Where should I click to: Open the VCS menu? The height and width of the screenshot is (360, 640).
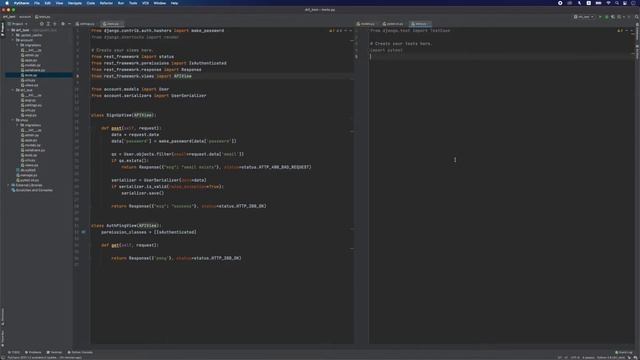tap(146, 3)
